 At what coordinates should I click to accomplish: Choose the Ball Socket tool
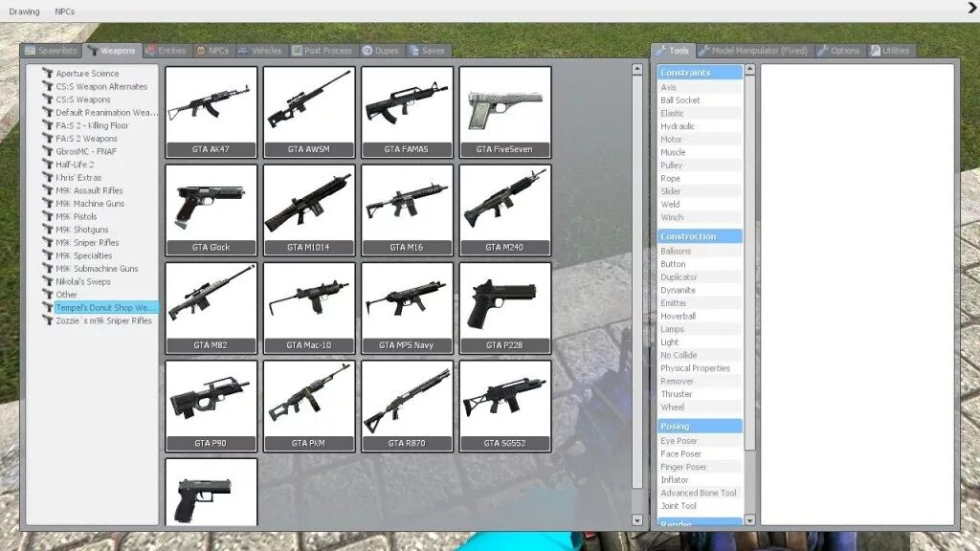(x=700, y=99)
